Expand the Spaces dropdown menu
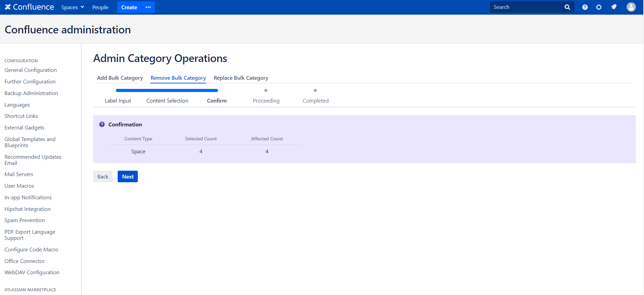This screenshot has width=644, height=295. pyautogui.click(x=73, y=7)
